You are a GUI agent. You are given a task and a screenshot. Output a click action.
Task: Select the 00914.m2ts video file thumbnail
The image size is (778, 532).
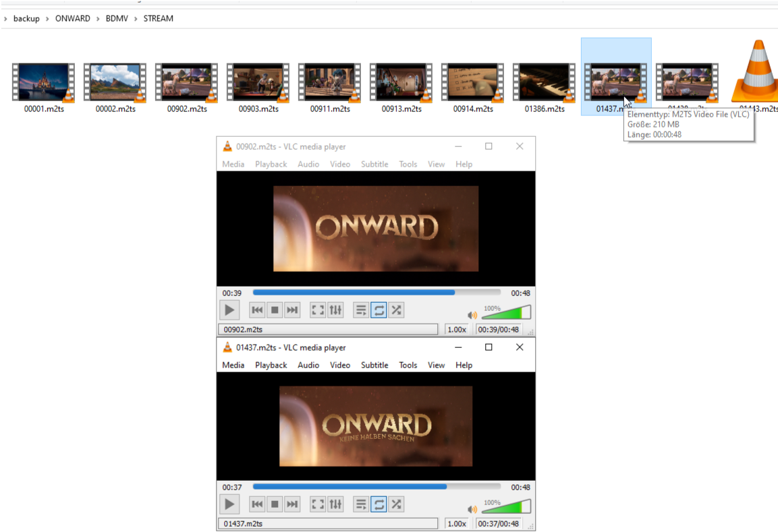pyautogui.click(x=472, y=82)
